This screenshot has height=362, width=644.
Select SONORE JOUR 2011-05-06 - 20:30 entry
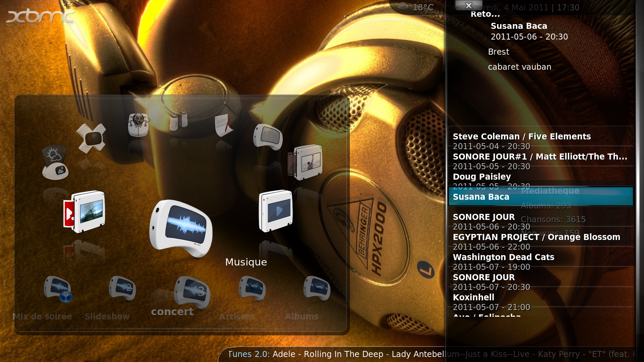pyautogui.click(x=541, y=222)
